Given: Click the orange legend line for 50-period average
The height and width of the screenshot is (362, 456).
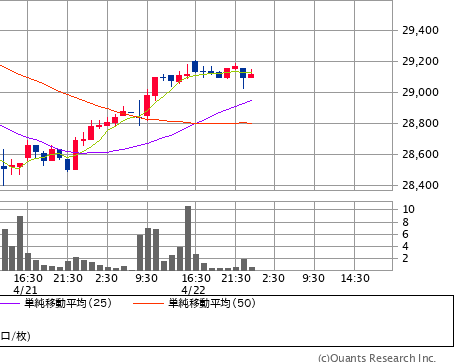Looking at the screenshot, I should [x=149, y=303].
